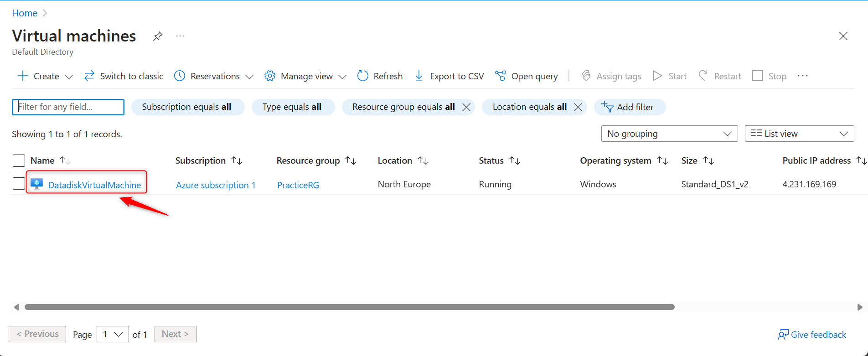Click the Restart toolbar button

720,76
